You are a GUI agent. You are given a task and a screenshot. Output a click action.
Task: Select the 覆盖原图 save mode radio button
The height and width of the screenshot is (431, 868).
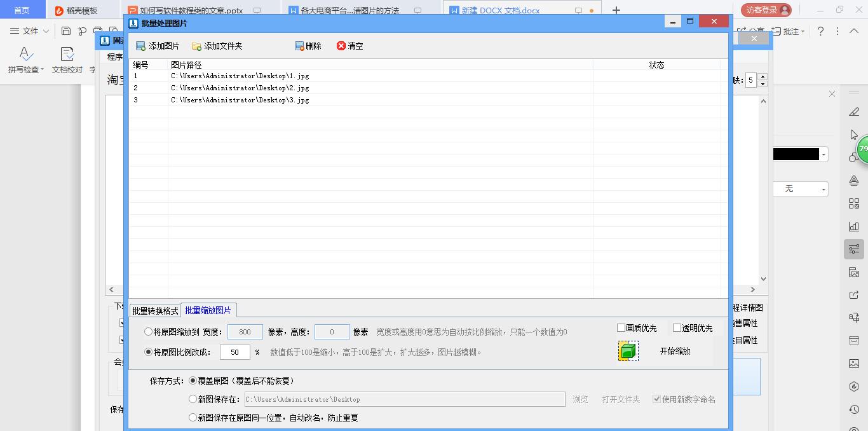coord(193,381)
